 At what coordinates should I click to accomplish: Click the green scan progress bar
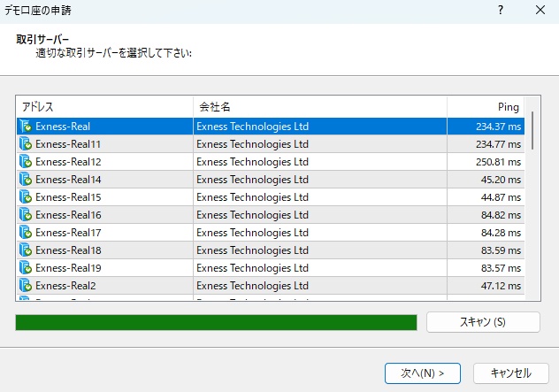pyautogui.click(x=216, y=322)
